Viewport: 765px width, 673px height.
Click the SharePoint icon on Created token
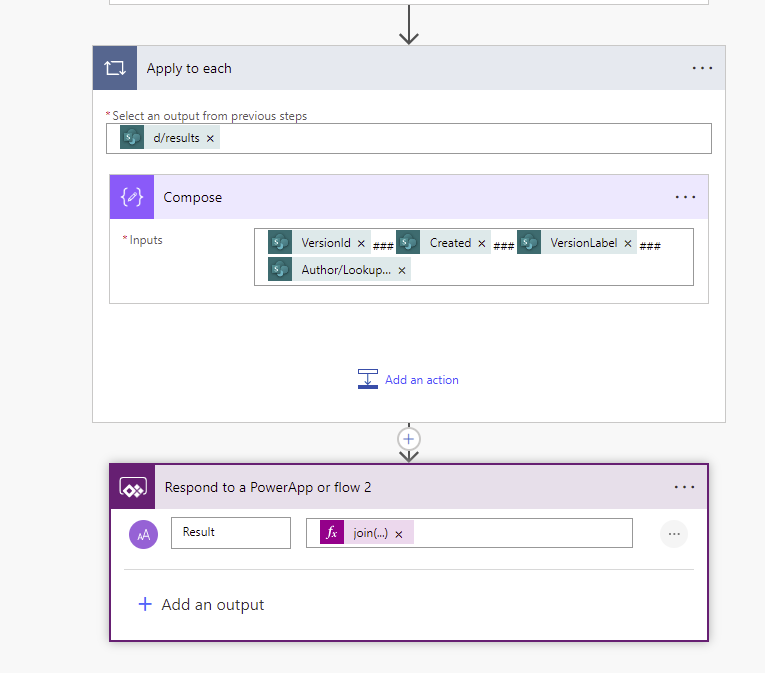point(408,243)
